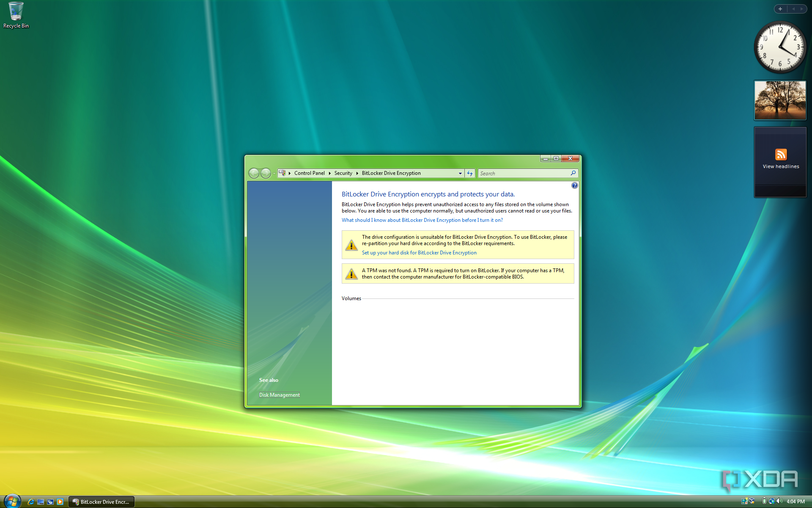Screen dimensions: 812x508
Task: Click the search magnifier icon
Action: (x=573, y=173)
